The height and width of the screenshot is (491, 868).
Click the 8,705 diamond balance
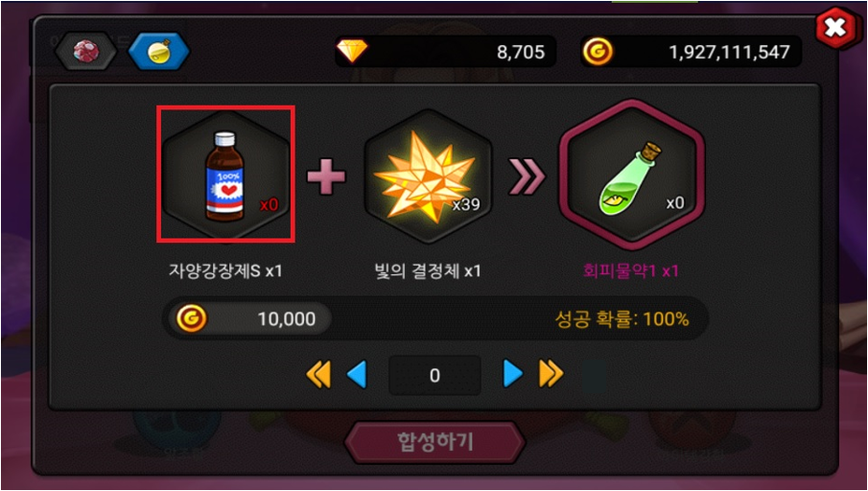pyautogui.click(x=521, y=52)
